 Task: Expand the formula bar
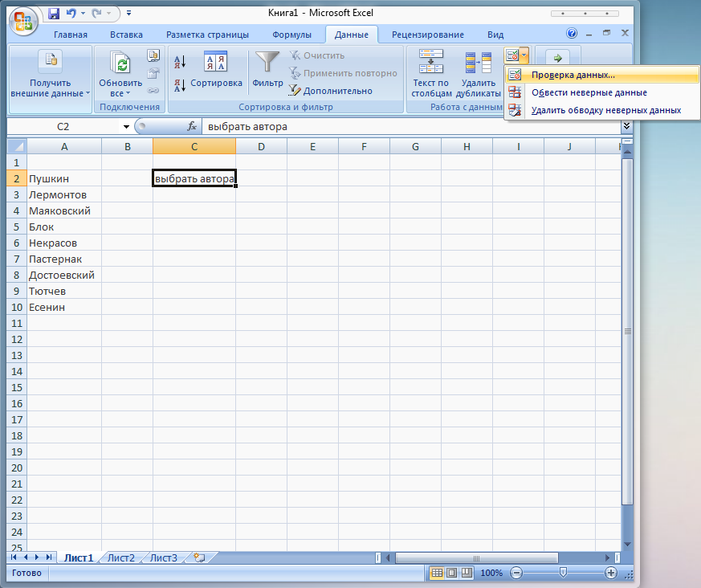click(626, 127)
